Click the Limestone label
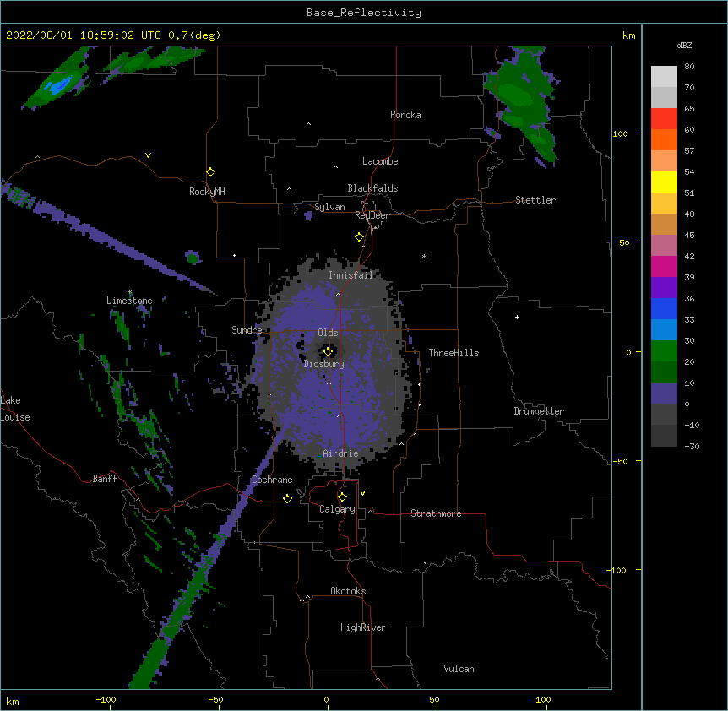 129,301
